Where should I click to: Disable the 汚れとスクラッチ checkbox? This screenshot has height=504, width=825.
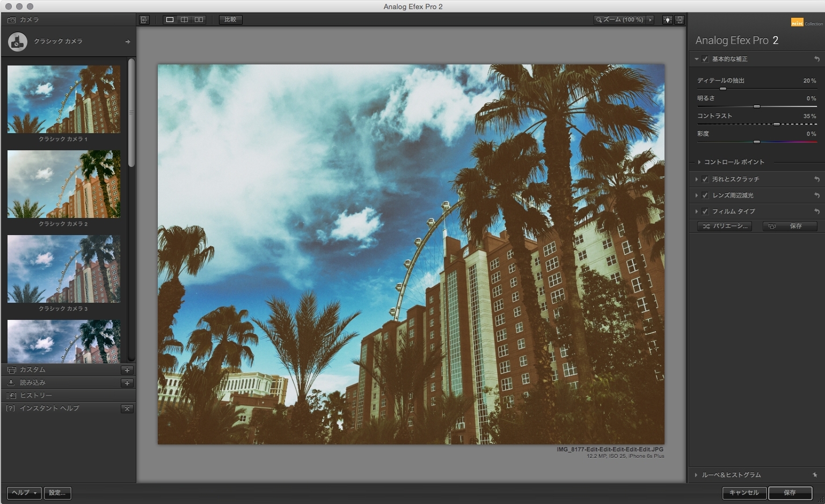point(705,179)
